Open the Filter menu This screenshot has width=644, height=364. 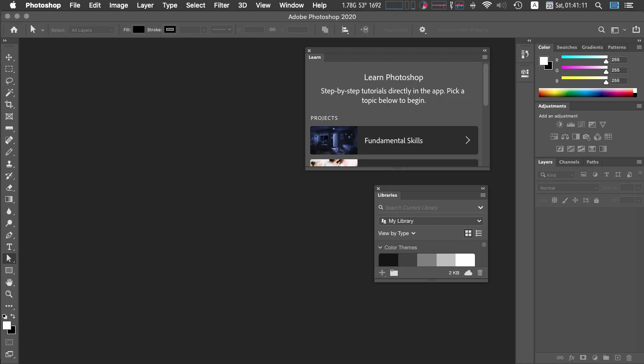[x=222, y=5]
